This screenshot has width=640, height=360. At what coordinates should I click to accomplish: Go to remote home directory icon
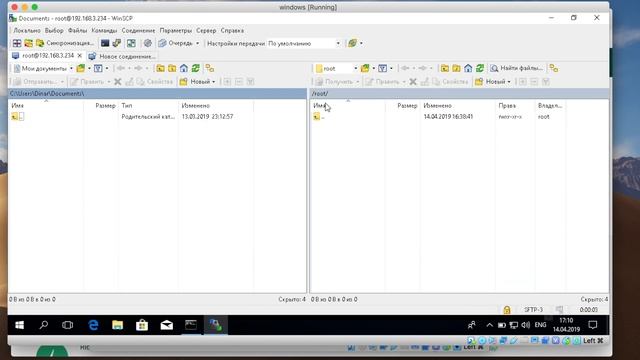click(468, 68)
